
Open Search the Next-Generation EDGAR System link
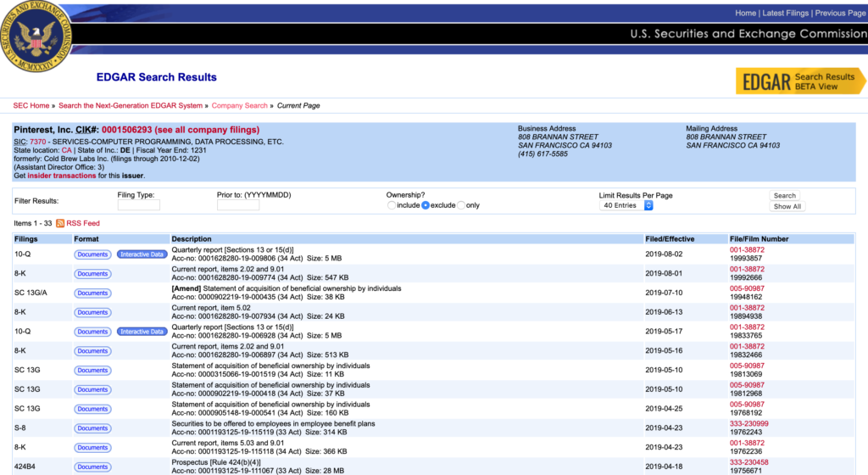click(130, 105)
